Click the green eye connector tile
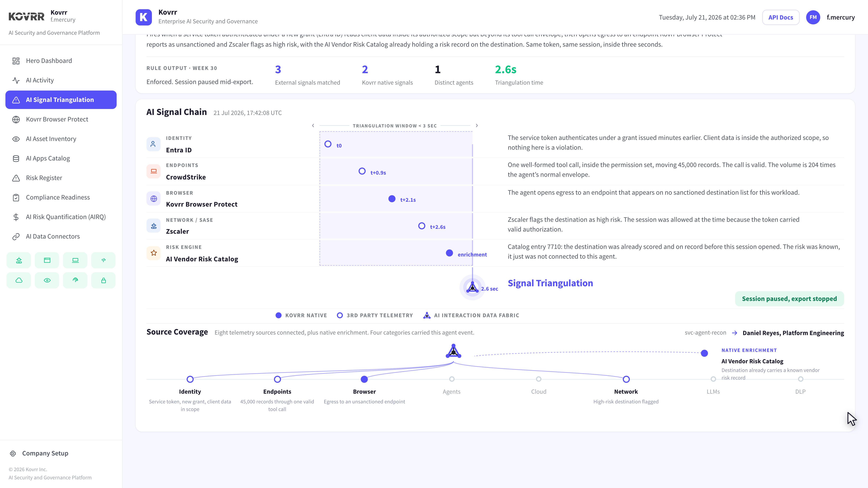The width and height of the screenshot is (868, 488). (47, 280)
